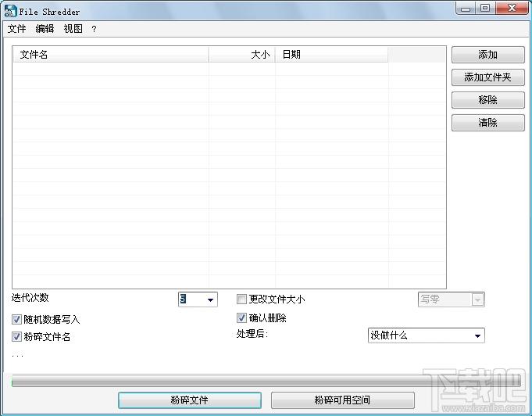The width and height of the screenshot is (532, 416).
Task: Click the 粉碎可用空间 button
Action: (343, 400)
